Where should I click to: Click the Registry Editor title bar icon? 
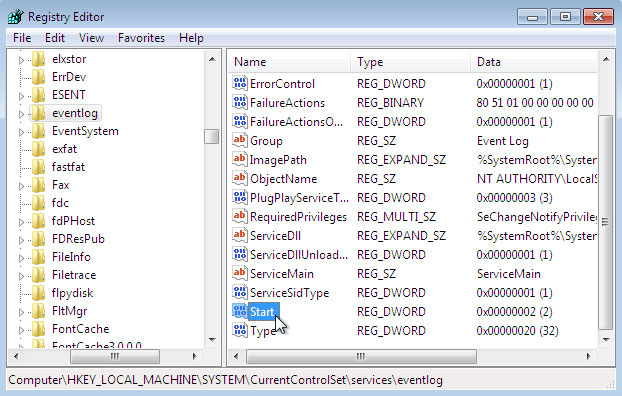coord(15,17)
